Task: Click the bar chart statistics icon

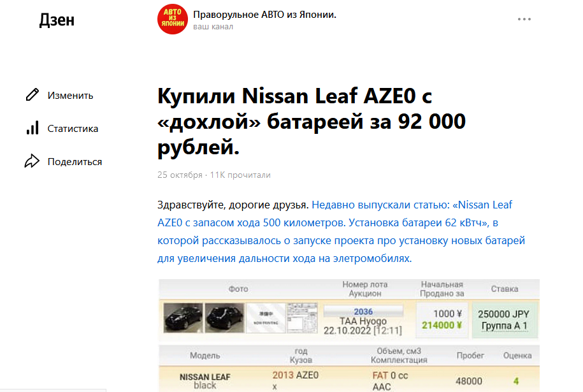Action: 32,128
